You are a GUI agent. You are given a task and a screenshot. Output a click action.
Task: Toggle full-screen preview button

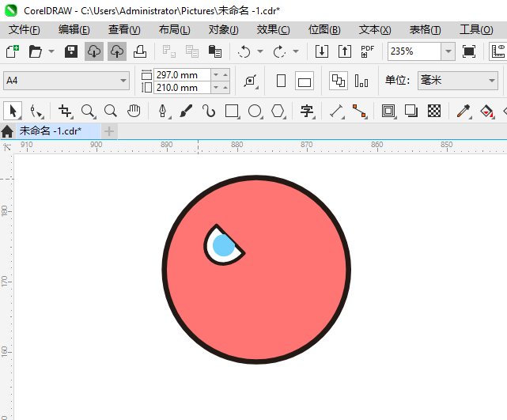pyautogui.click(x=469, y=51)
